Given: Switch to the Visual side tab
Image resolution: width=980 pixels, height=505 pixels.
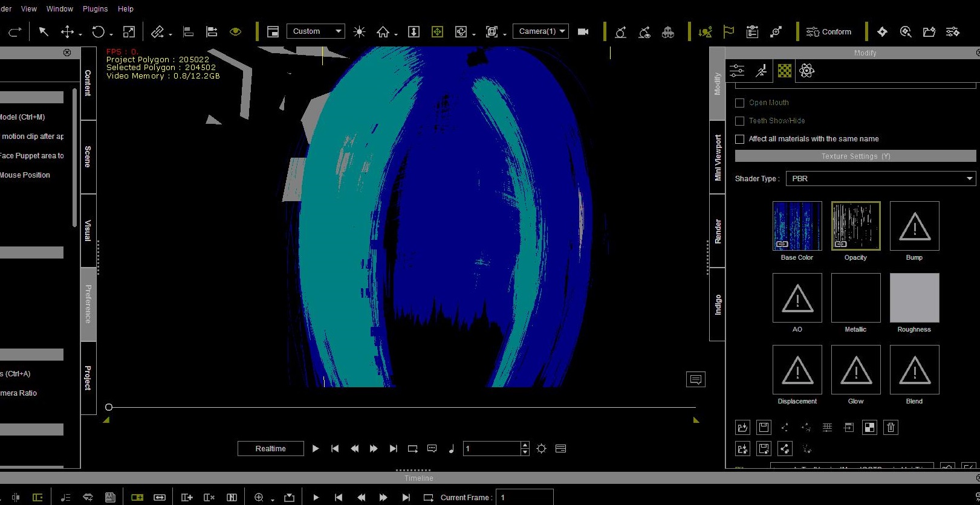Looking at the screenshot, I should (x=88, y=231).
